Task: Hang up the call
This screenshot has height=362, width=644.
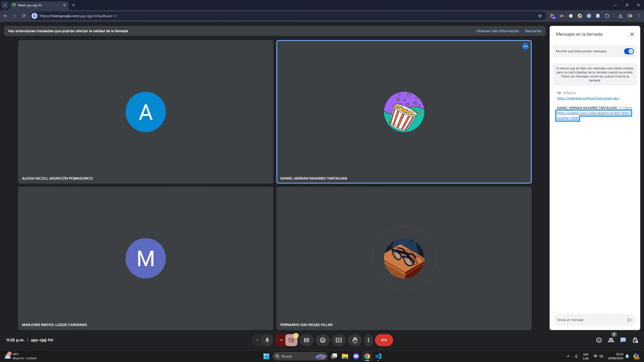Action: pyautogui.click(x=384, y=340)
